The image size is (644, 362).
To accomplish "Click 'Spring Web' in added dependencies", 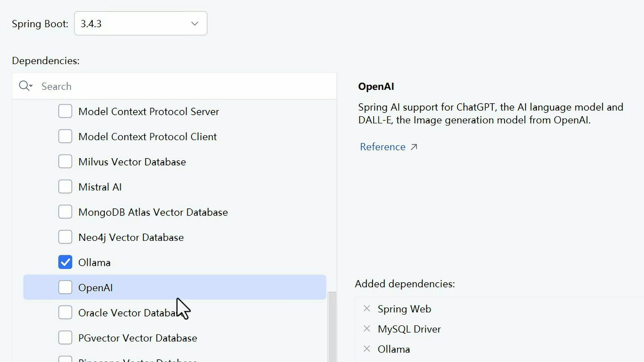I will pyautogui.click(x=404, y=309).
